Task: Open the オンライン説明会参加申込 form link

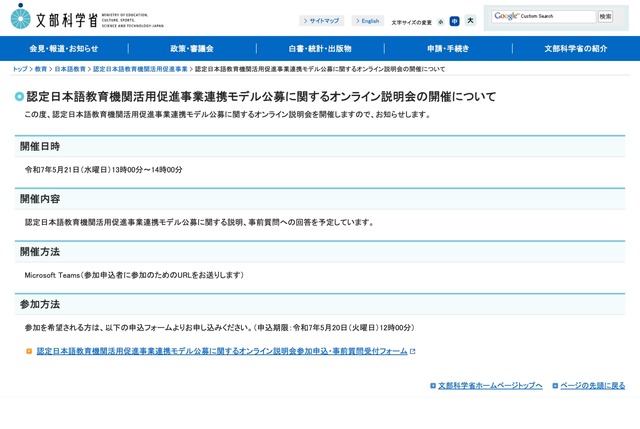Action: pos(222,351)
